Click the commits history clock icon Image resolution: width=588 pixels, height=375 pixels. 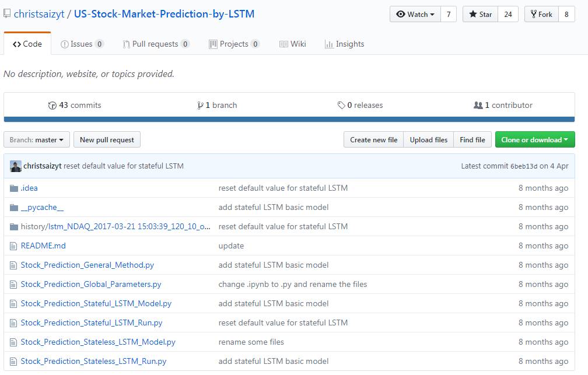click(x=52, y=106)
